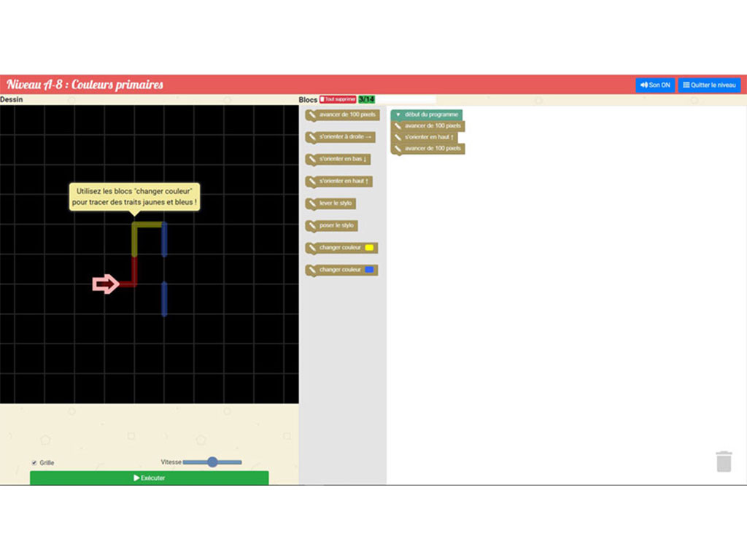Click the trash bin icon in workspace
The image size is (747, 560).
(x=723, y=462)
